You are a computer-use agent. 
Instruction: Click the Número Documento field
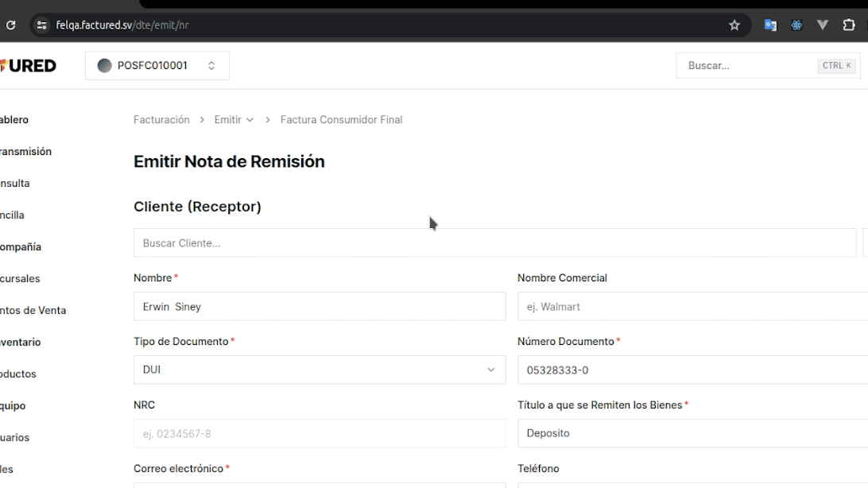(x=692, y=370)
